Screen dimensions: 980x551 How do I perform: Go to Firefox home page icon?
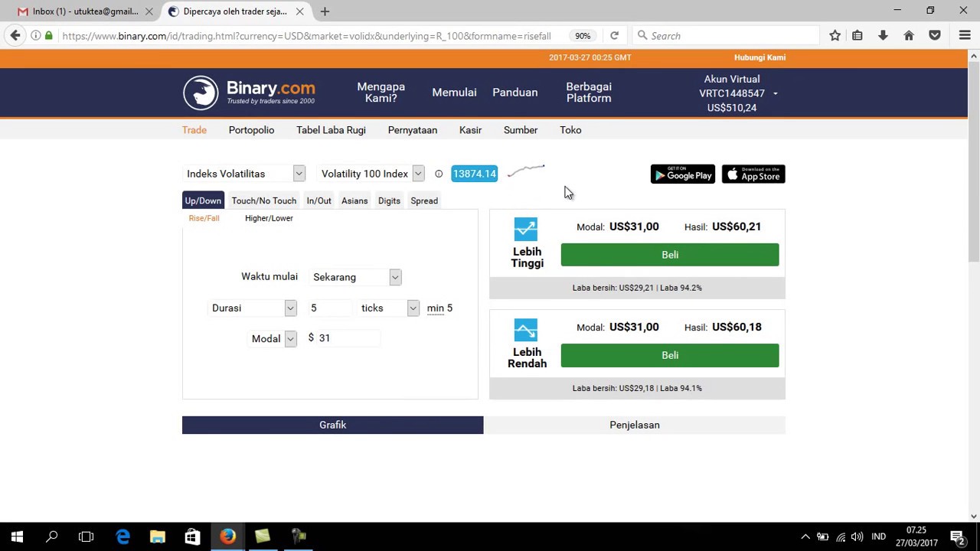(909, 35)
